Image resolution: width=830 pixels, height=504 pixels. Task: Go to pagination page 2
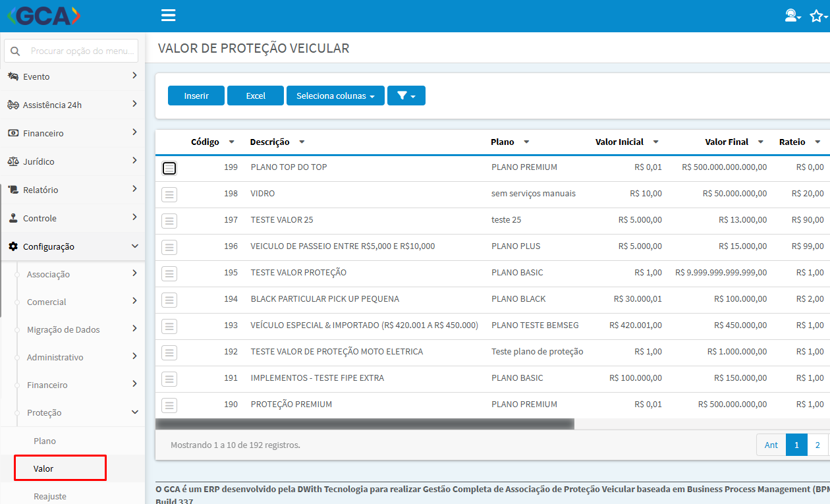point(817,445)
